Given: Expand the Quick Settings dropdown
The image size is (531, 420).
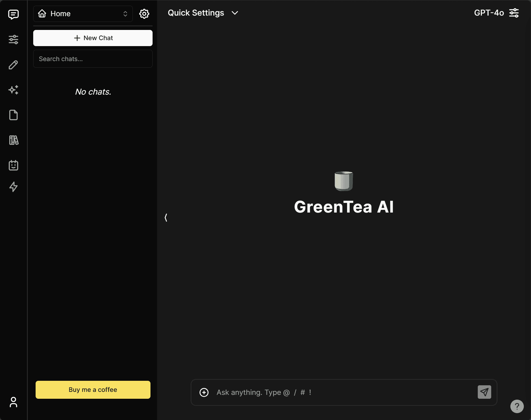Looking at the screenshot, I should pos(203,13).
